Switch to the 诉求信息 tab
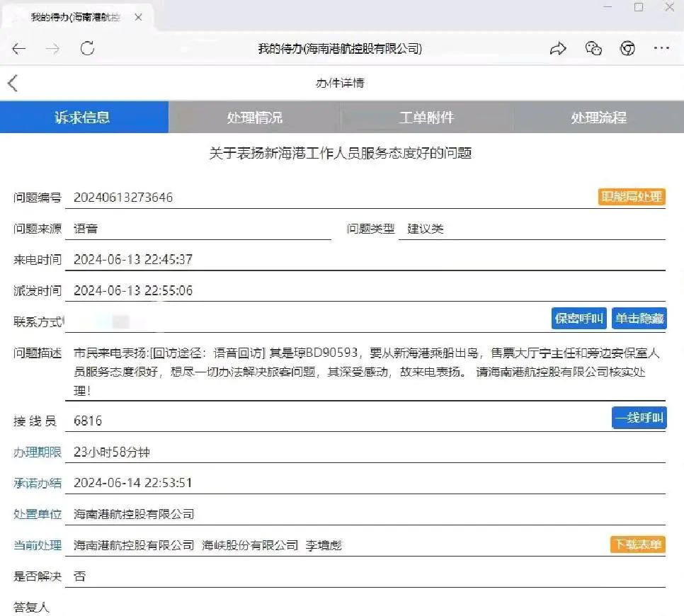The image size is (684, 616). point(84,118)
